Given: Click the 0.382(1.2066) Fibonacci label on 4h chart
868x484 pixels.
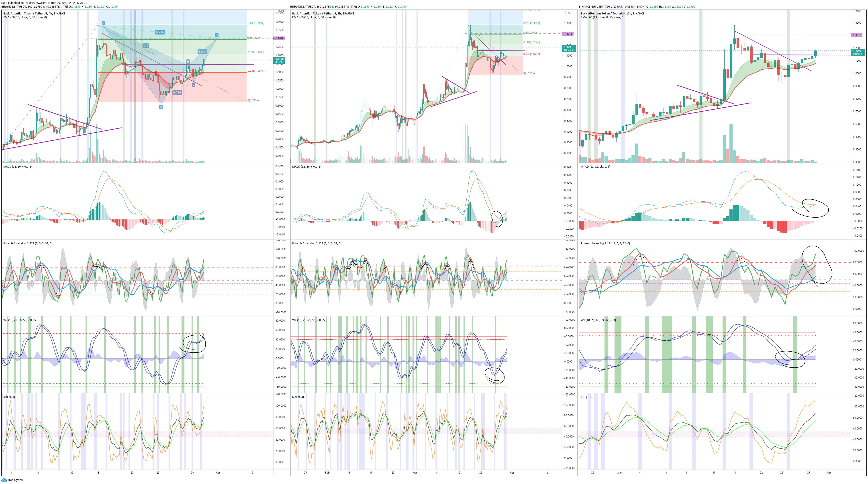Looking at the screenshot, I should [x=256, y=53].
